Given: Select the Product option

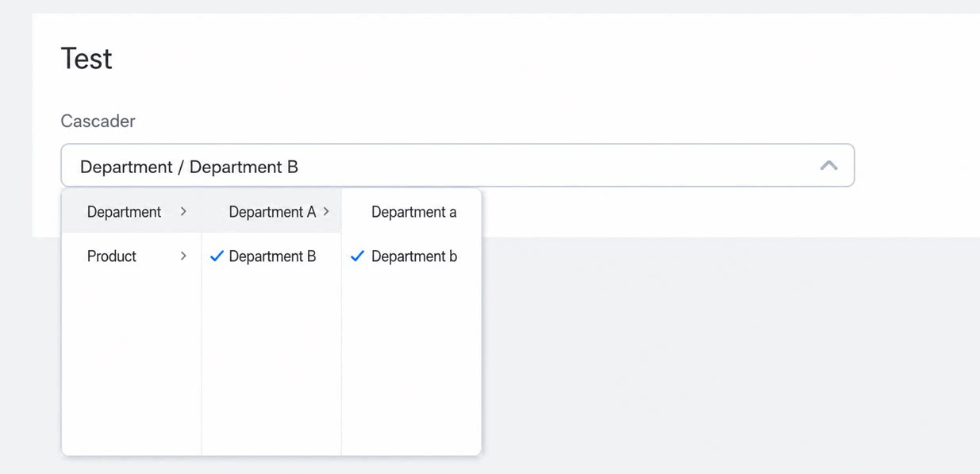Looking at the screenshot, I should 132,256.
